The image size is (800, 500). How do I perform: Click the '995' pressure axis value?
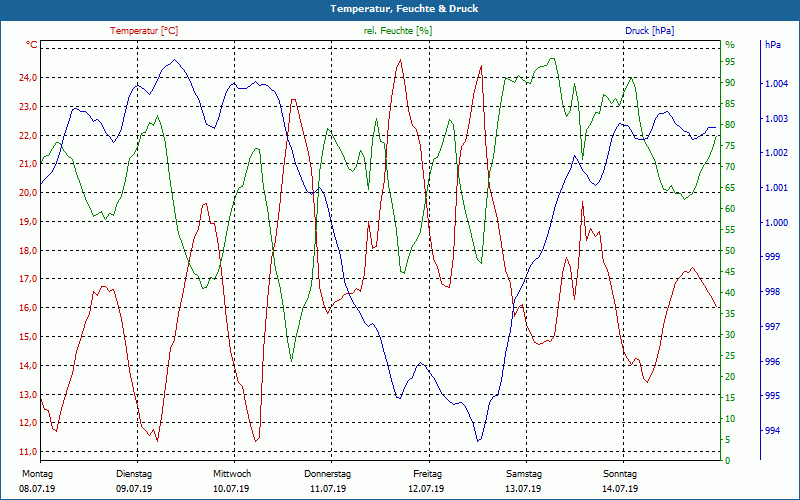tap(773, 396)
